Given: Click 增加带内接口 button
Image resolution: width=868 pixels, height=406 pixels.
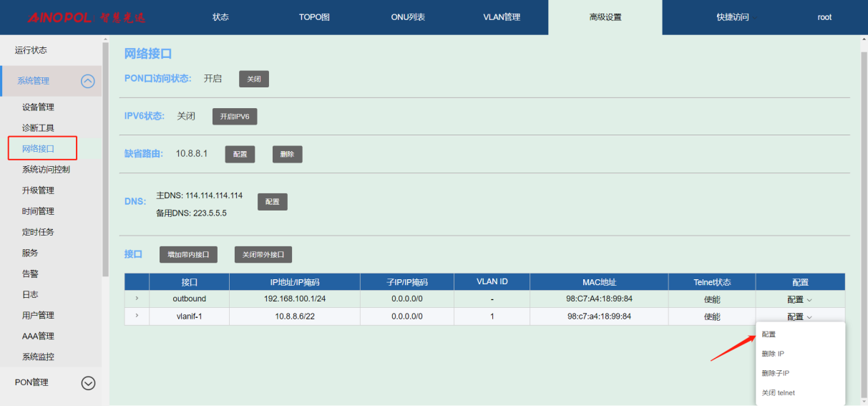Looking at the screenshot, I should point(188,254).
